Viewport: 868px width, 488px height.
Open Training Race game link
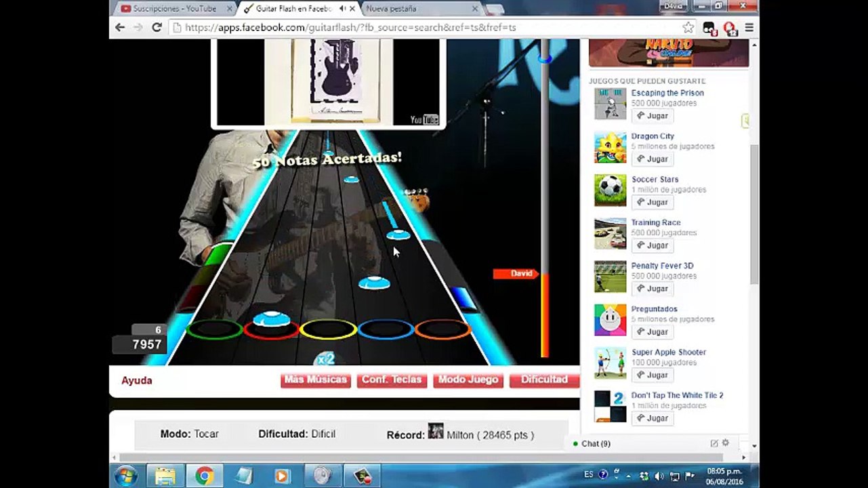(x=656, y=222)
